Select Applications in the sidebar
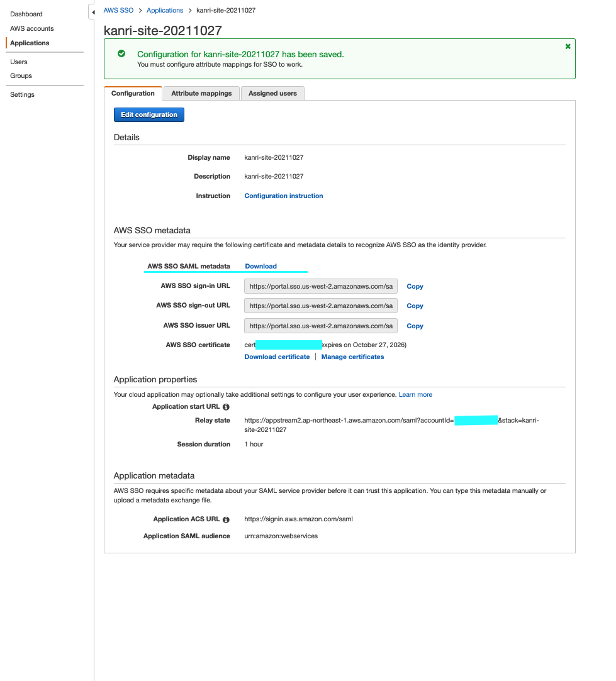This screenshot has height=681, width=616. [30, 43]
